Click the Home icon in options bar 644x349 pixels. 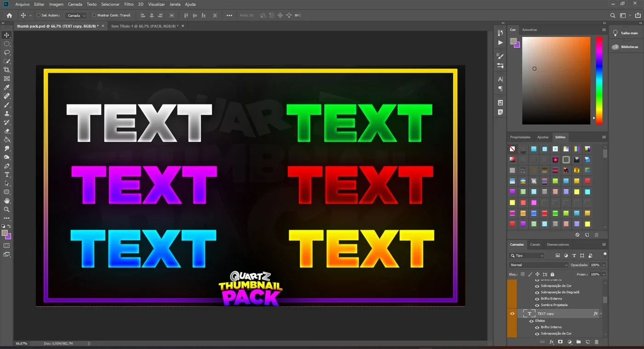click(x=9, y=15)
